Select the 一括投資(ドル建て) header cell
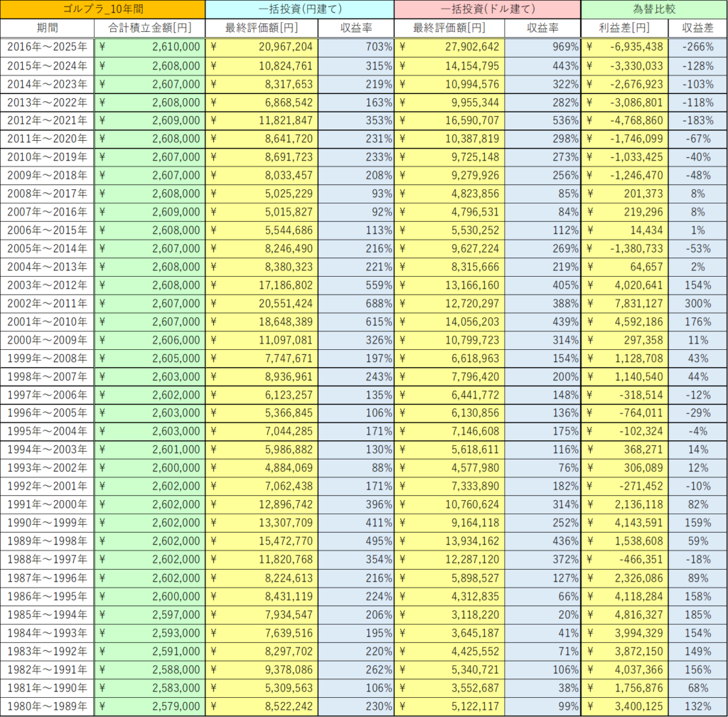728x717 pixels. pyautogui.click(x=487, y=9)
